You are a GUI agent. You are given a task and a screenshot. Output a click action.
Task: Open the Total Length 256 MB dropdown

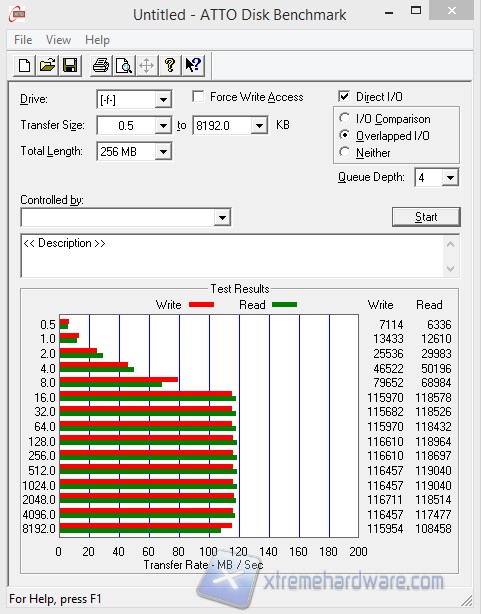pos(163,152)
